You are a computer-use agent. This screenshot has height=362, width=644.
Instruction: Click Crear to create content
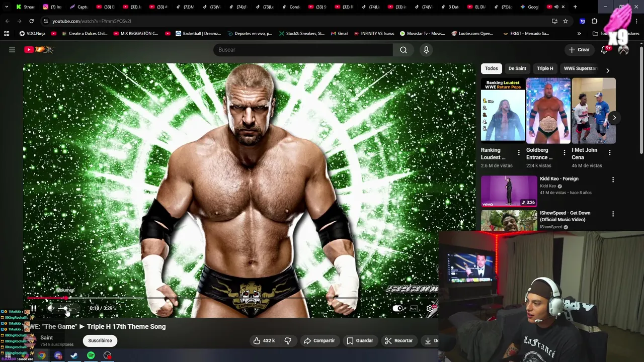pos(579,50)
